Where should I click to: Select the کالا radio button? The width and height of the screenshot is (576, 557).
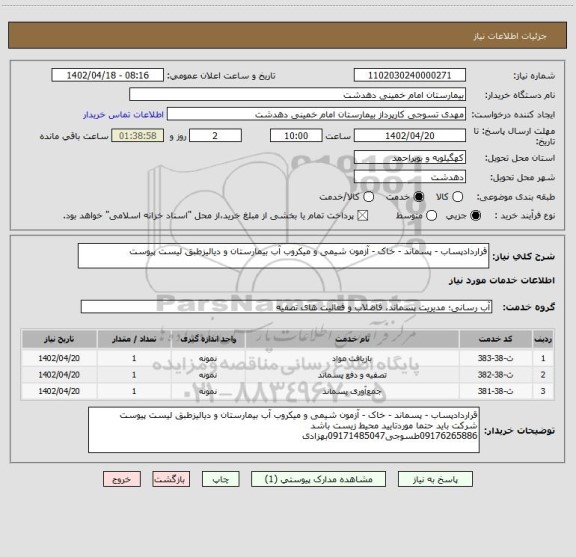pos(457,197)
